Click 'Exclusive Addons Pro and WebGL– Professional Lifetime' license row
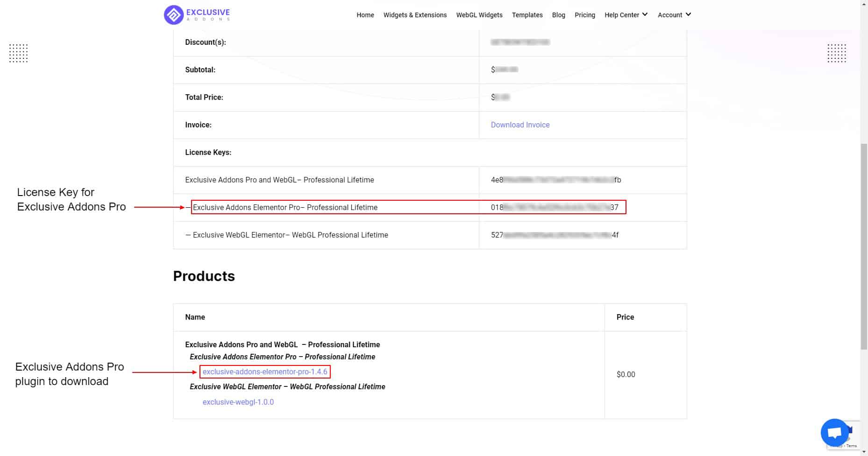 point(279,180)
